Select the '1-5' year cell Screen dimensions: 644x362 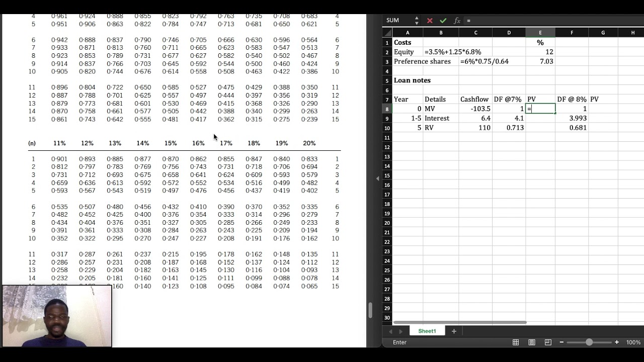pyautogui.click(x=408, y=118)
